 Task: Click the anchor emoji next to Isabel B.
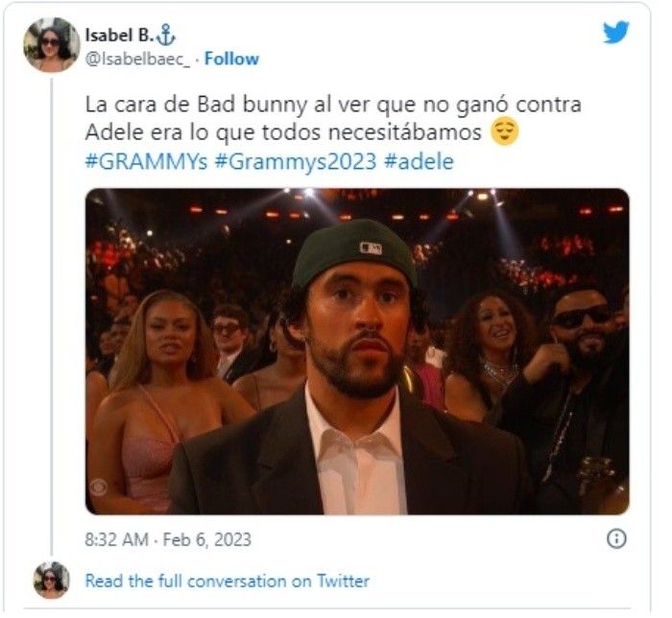[166, 36]
